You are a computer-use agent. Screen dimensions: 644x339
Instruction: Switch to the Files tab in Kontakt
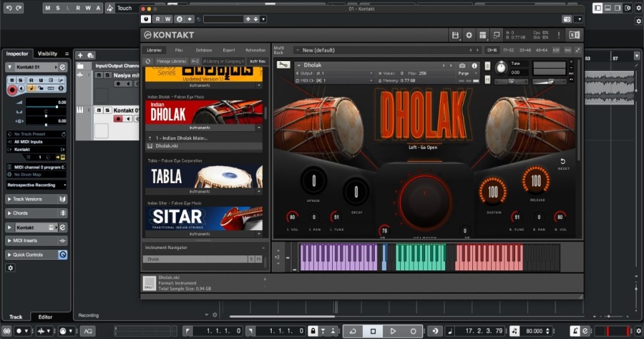(179, 50)
